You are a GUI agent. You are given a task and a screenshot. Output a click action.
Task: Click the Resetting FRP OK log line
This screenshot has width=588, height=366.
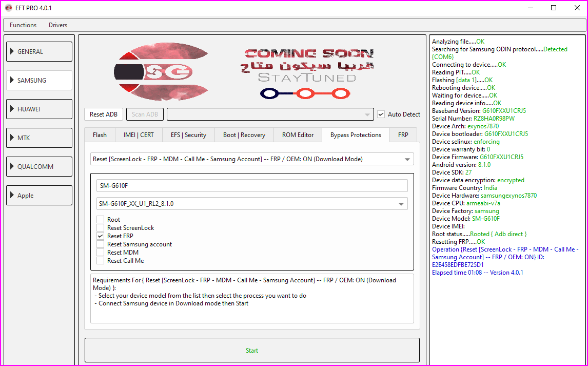tap(458, 242)
